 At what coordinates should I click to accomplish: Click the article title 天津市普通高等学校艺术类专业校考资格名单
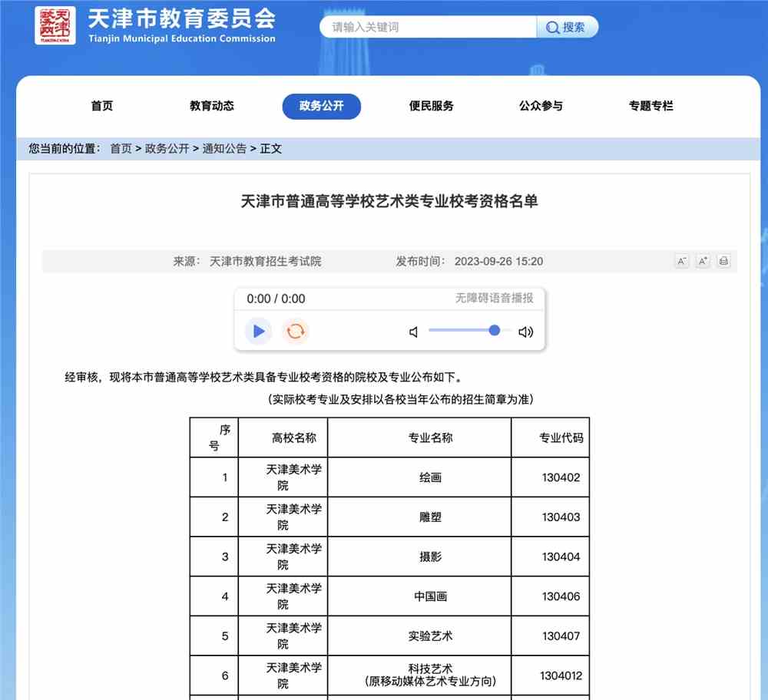click(389, 201)
